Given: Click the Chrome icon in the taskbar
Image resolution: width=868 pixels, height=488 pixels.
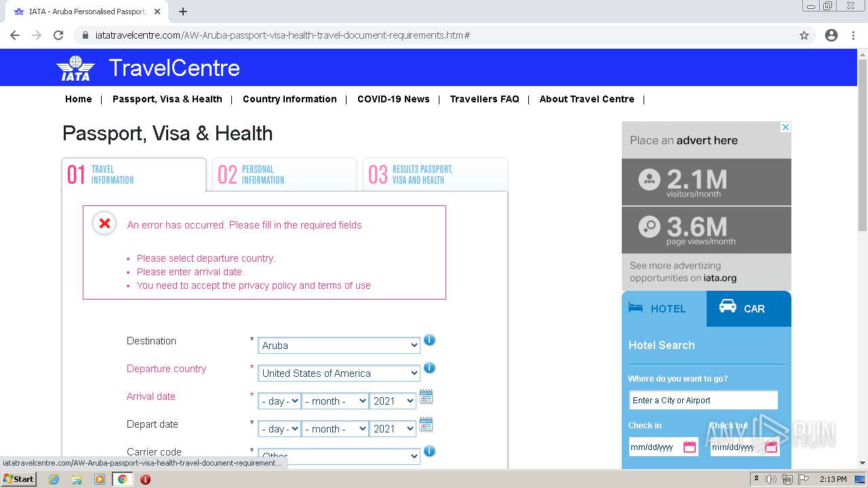Looking at the screenshot, I should coord(122,479).
